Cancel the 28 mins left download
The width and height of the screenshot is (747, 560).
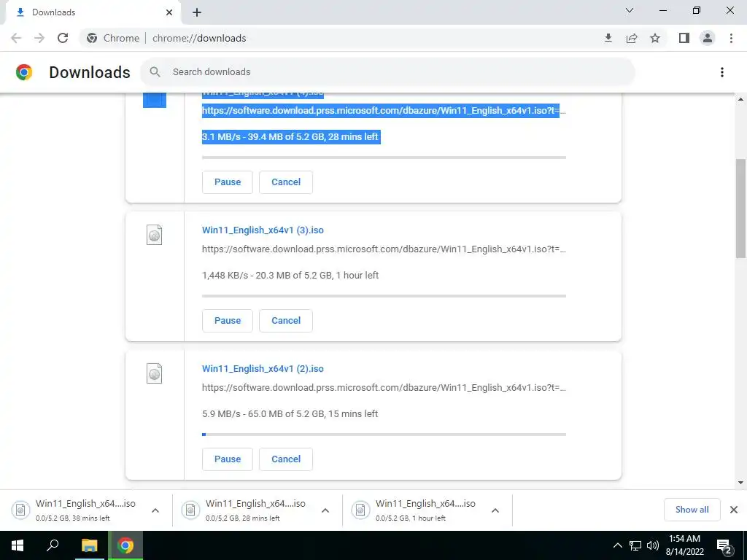(286, 182)
